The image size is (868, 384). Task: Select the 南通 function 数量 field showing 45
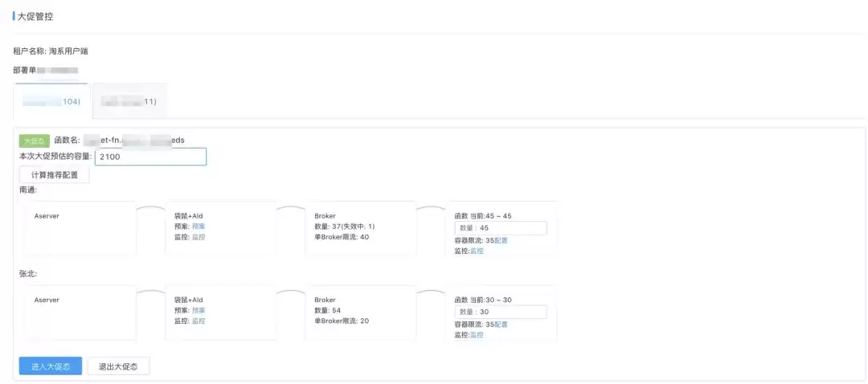[501, 228]
